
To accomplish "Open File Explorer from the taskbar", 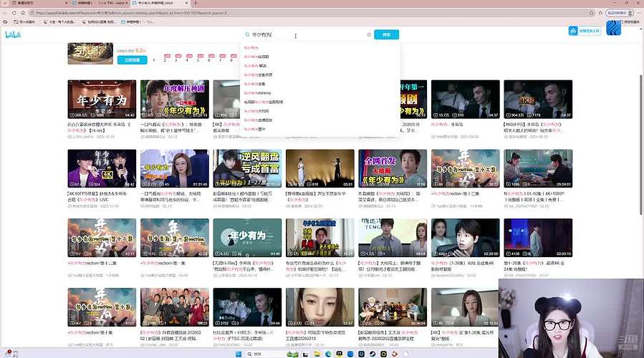I will click(x=317, y=354).
